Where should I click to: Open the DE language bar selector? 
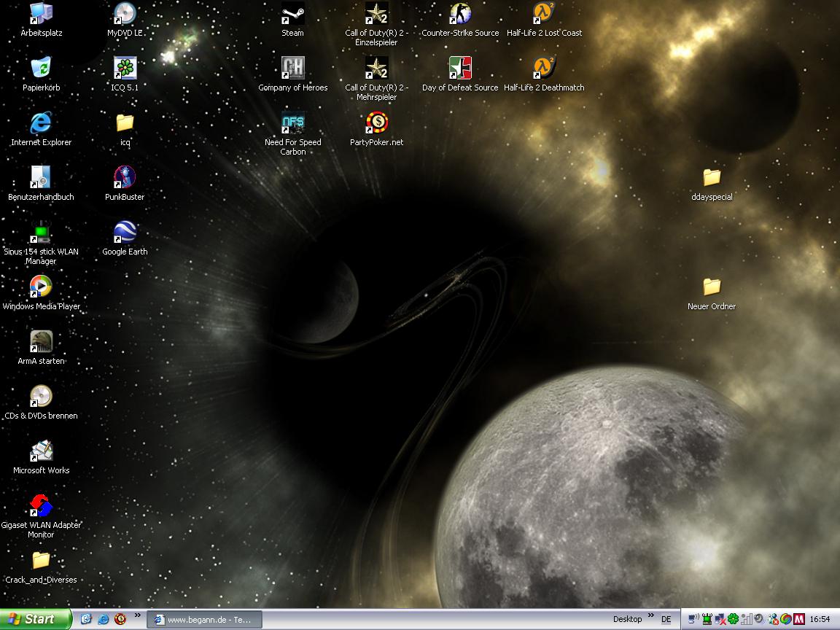(666, 619)
